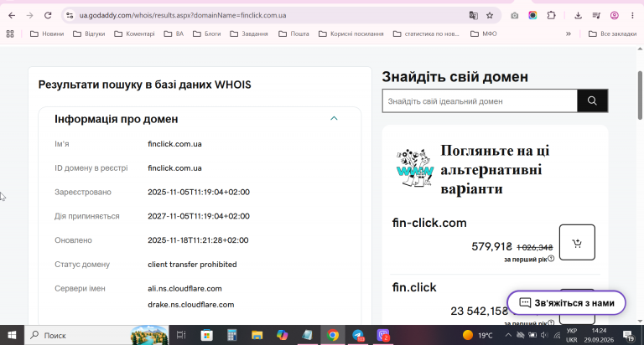
Task: Launch Microsoft Store from taskbar
Action: pyautogui.click(x=206, y=335)
